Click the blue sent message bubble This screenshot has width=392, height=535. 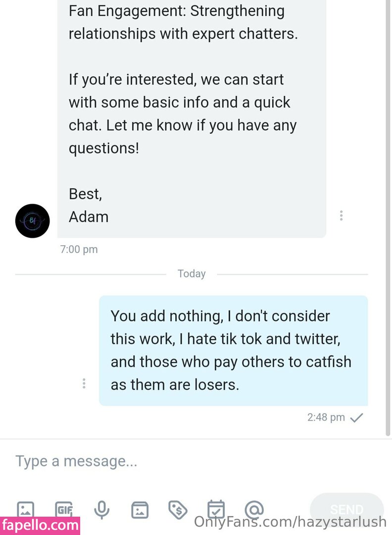(x=233, y=351)
